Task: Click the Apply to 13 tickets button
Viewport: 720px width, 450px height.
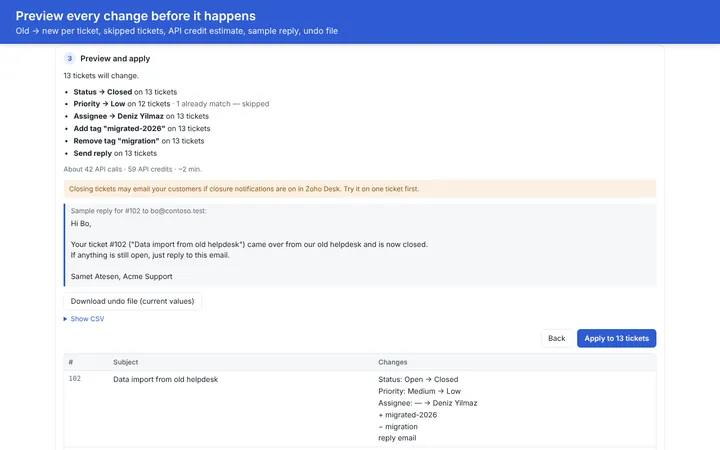Action: coord(616,338)
